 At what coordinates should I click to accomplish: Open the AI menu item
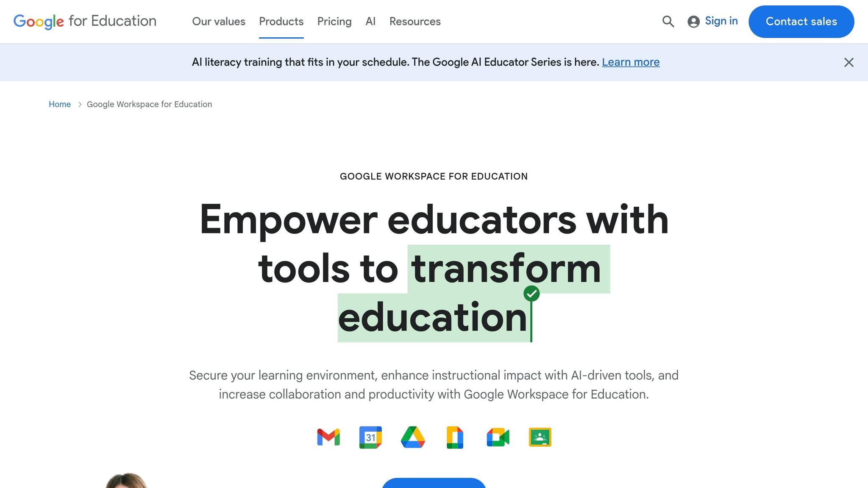[x=370, y=22]
